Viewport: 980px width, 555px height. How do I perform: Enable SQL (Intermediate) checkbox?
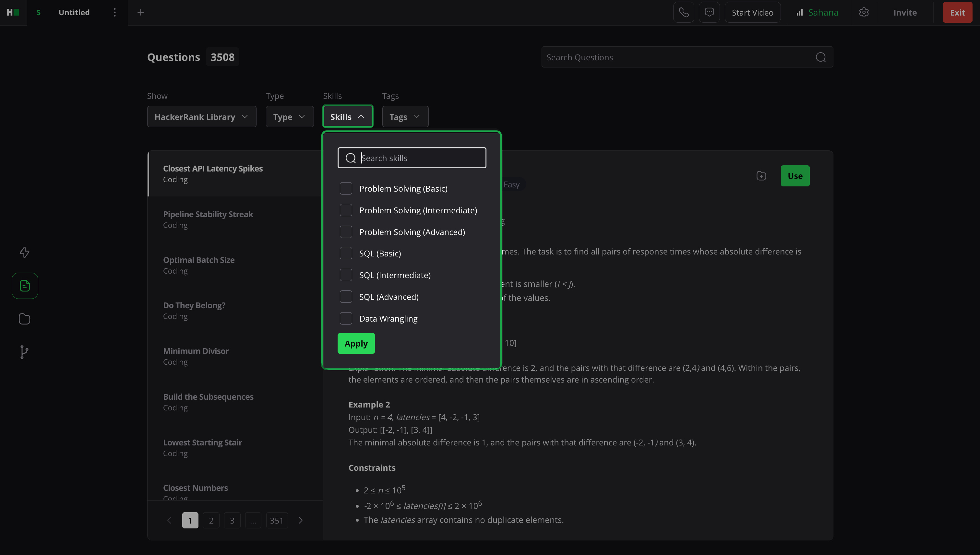coord(346,275)
